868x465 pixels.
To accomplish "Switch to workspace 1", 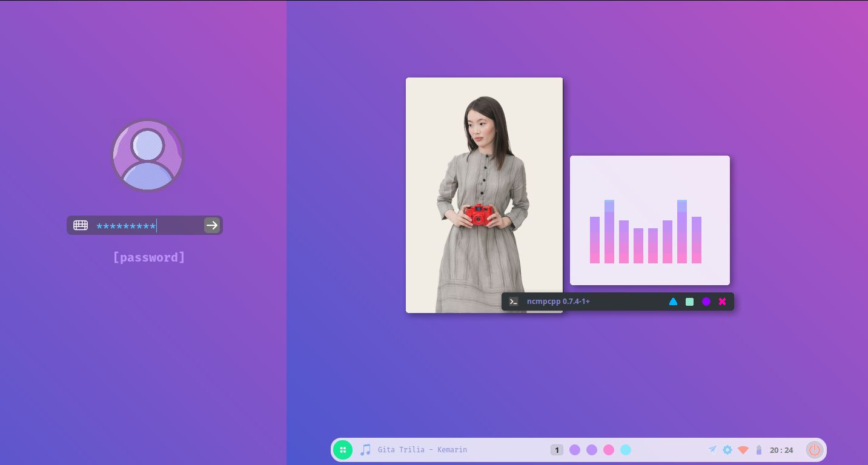I will tap(557, 450).
